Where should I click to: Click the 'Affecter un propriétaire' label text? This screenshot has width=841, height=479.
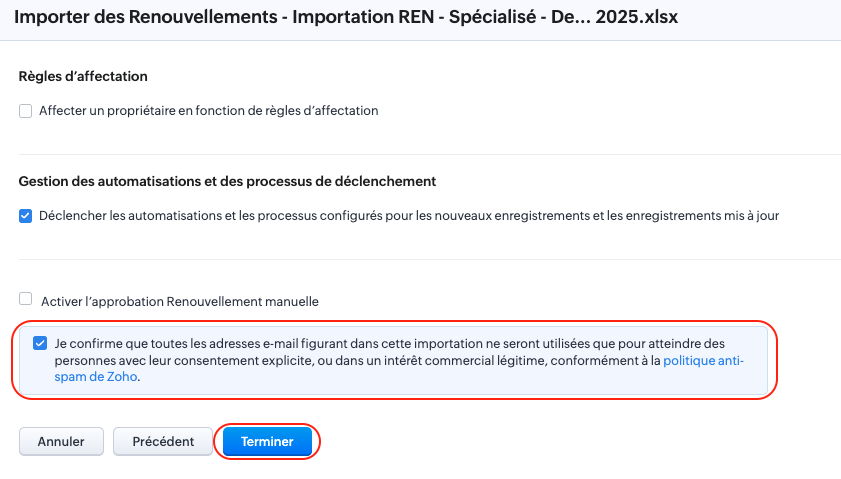(208, 111)
